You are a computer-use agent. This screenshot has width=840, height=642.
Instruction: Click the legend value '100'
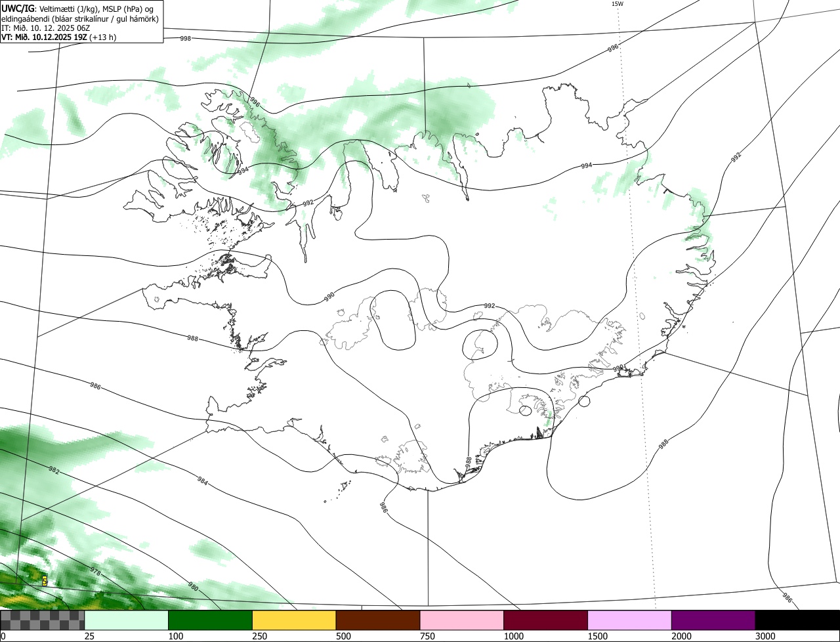pyautogui.click(x=175, y=636)
